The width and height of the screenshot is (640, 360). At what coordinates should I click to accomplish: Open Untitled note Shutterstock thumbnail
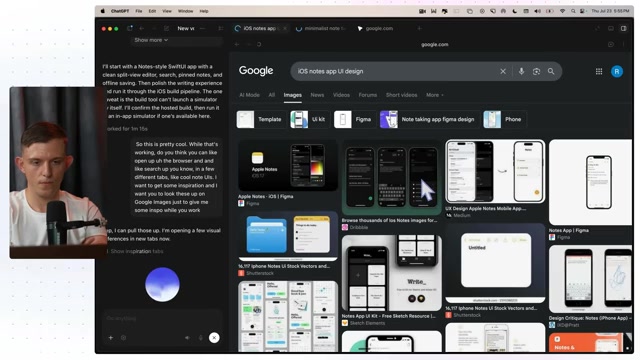click(495, 264)
